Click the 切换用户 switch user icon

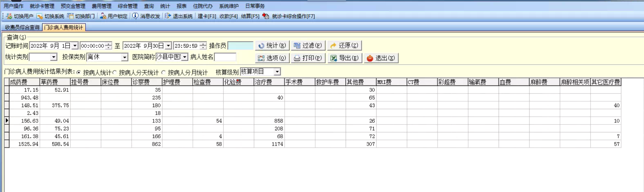(x=9, y=16)
